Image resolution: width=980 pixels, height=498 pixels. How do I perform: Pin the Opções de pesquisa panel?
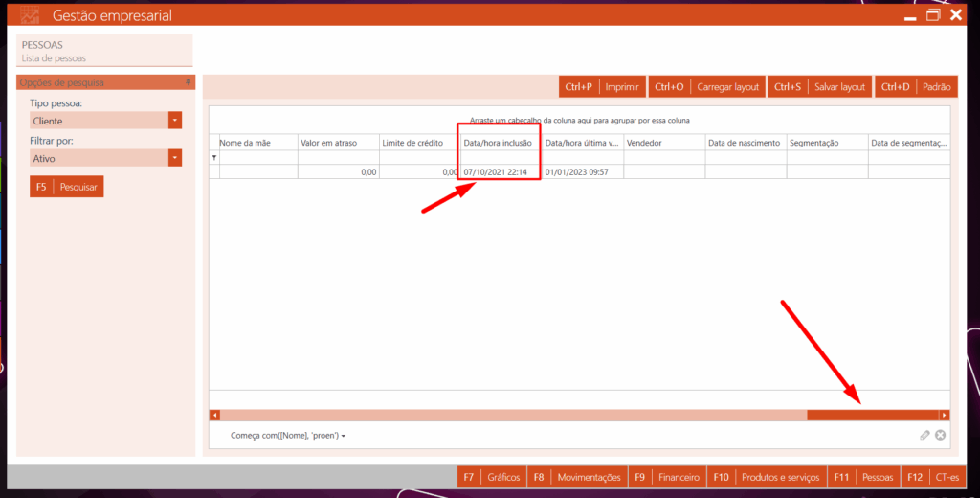tap(189, 83)
